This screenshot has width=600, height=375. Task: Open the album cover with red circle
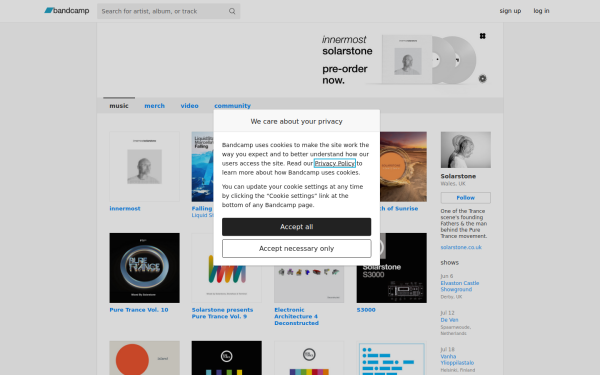pos(144,358)
